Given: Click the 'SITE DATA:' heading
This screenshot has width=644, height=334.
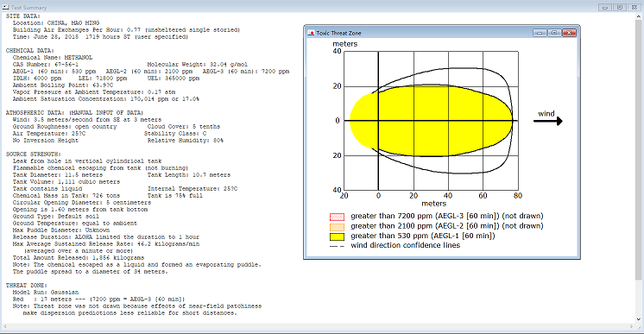Looking at the screenshot, I should 23,16.
